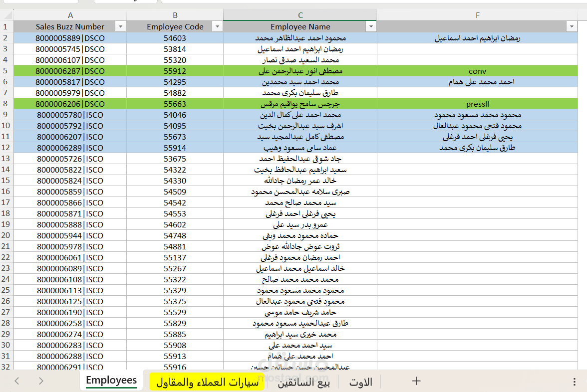Select column F cell احمد محمد على همام

[x=477, y=82]
